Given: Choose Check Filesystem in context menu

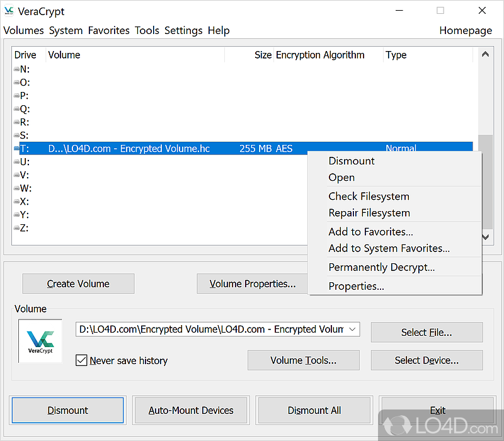Looking at the screenshot, I should (x=369, y=197).
